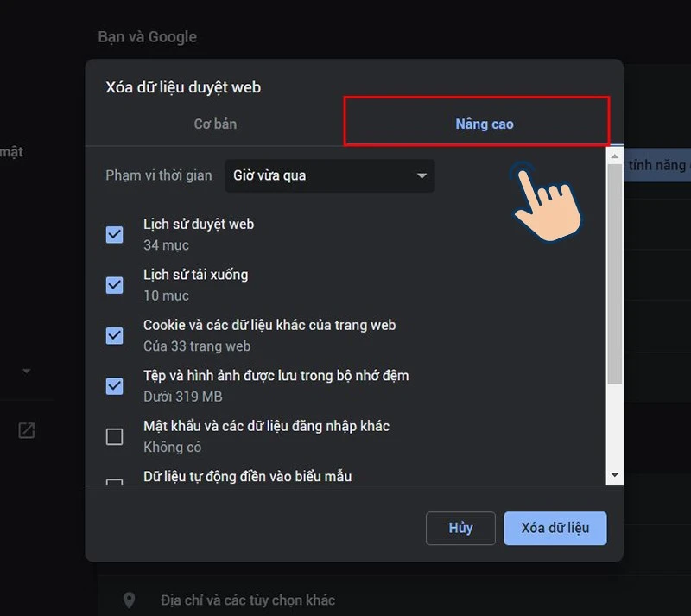Click the Lịch sử duyệt web label text

[x=199, y=224]
